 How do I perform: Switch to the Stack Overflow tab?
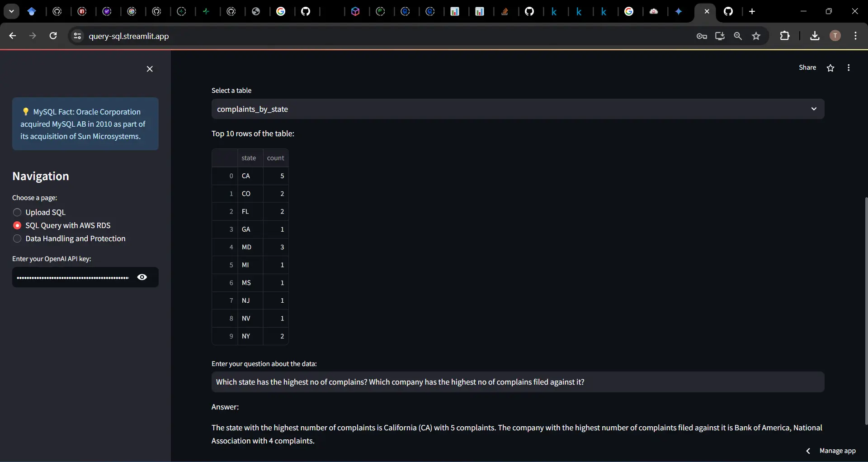click(x=505, y=12)
